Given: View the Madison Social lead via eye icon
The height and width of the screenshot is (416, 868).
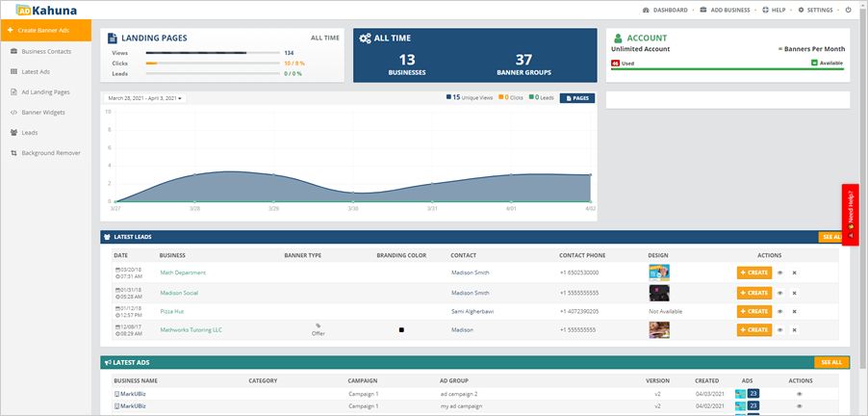Looking at the screenshot, I should tap(779, 292).
